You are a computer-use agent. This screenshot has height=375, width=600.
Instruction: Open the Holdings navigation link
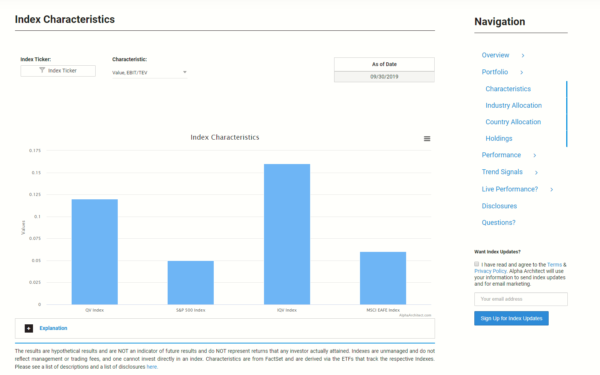coord(499,139)
